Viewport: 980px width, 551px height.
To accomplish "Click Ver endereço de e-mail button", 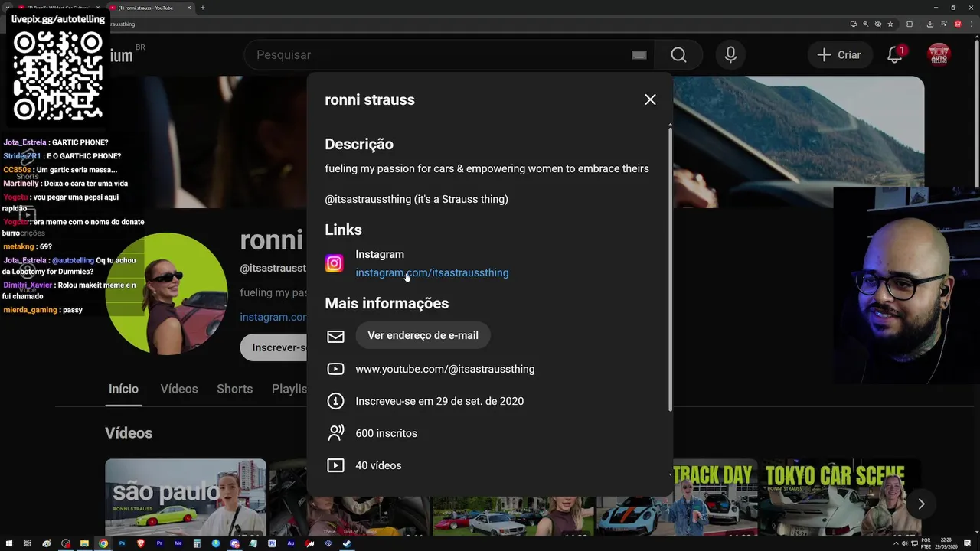I will tap(423, 335).
